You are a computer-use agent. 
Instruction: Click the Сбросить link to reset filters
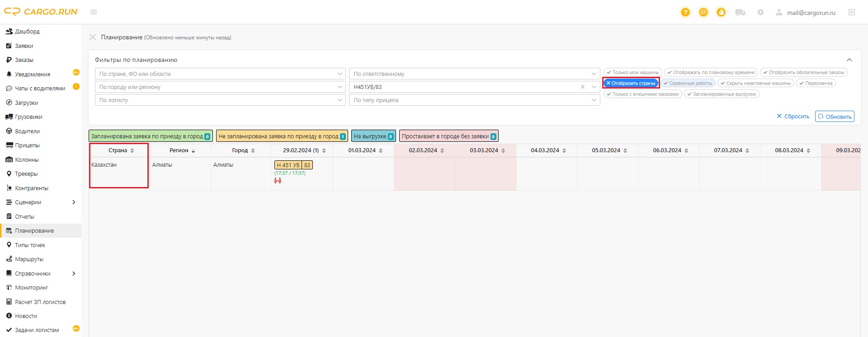(x=793, y=117)
